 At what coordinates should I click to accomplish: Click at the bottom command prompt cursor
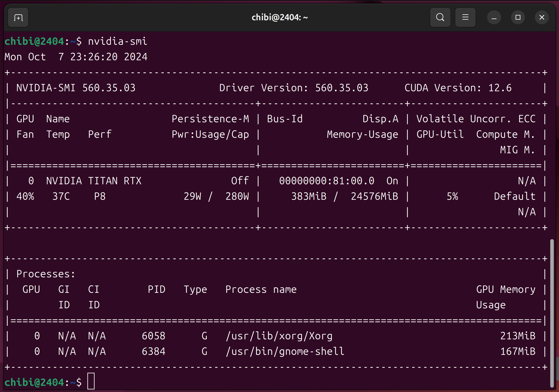[91, 381]
